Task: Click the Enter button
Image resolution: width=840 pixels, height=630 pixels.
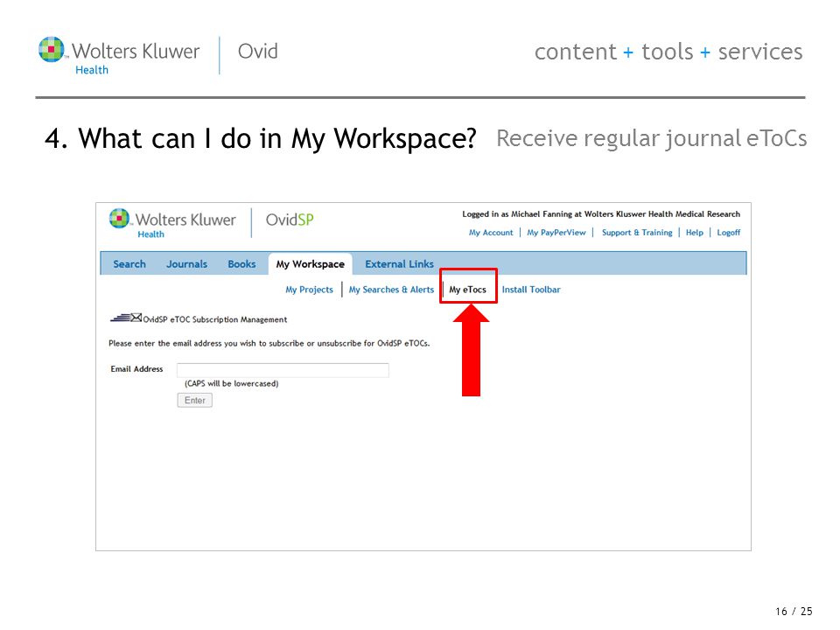Action: 195,400
